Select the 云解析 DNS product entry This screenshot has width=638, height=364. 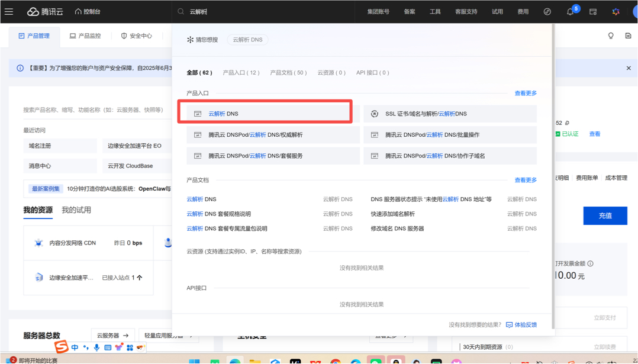pyautogui.click(x=223, y=114)
